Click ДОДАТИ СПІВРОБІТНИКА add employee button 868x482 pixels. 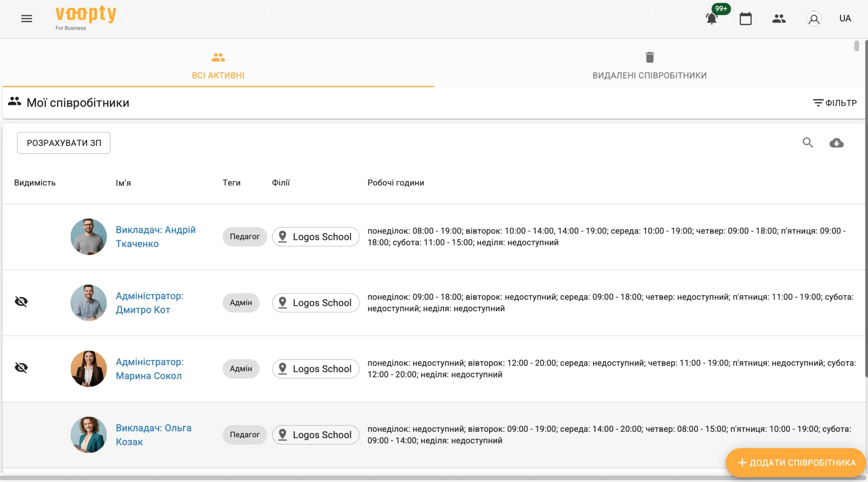(796, 463)
